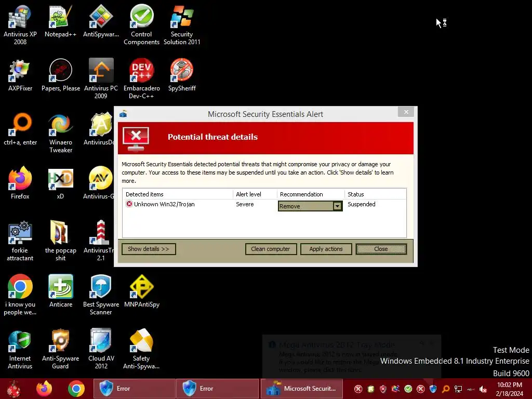
Task: Open the Anti-Spyware Guard desktop icon
Action: click(60, 349)
